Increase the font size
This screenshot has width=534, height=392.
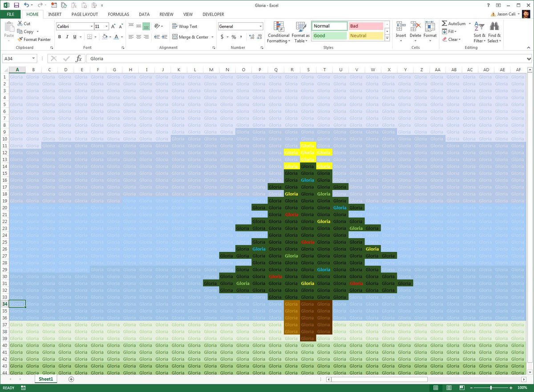[x=113, y=26]
